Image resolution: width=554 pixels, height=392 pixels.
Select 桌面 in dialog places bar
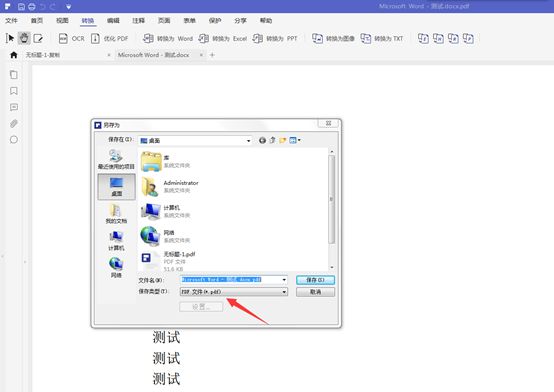116,187
